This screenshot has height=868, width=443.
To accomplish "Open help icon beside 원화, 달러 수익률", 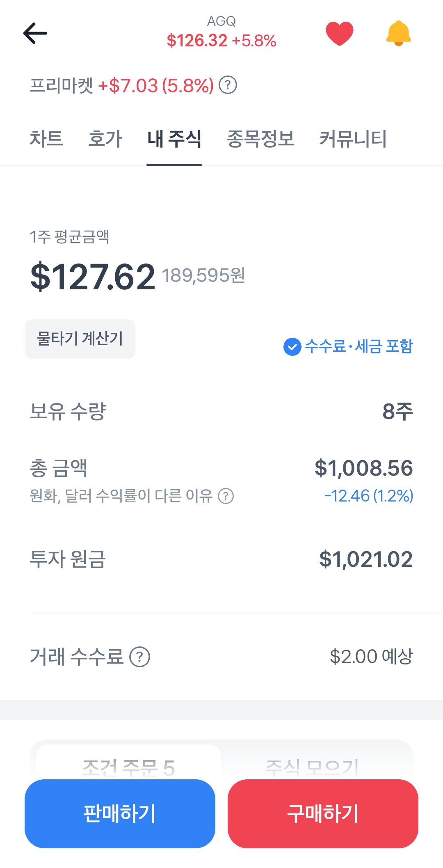I will point(226,496).
